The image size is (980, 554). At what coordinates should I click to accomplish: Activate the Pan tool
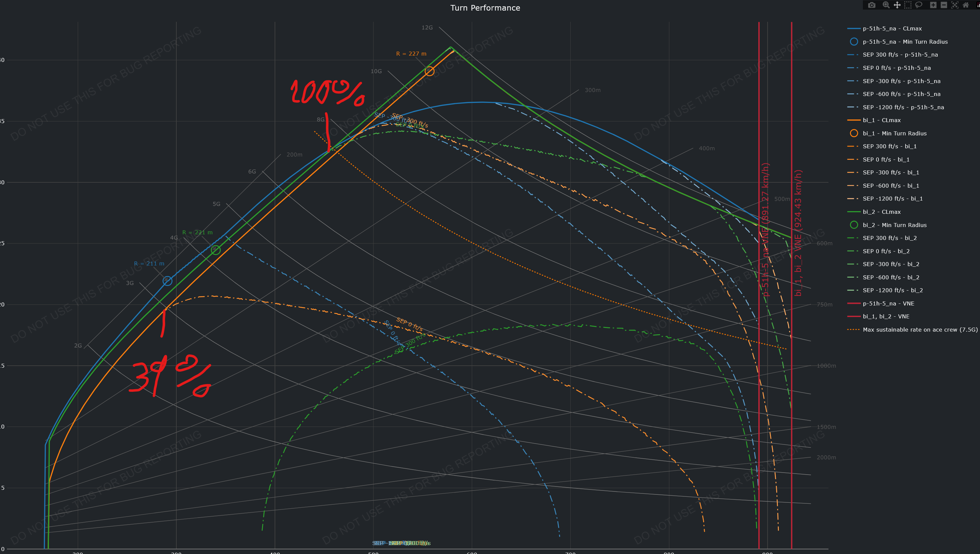pos(897,5)
